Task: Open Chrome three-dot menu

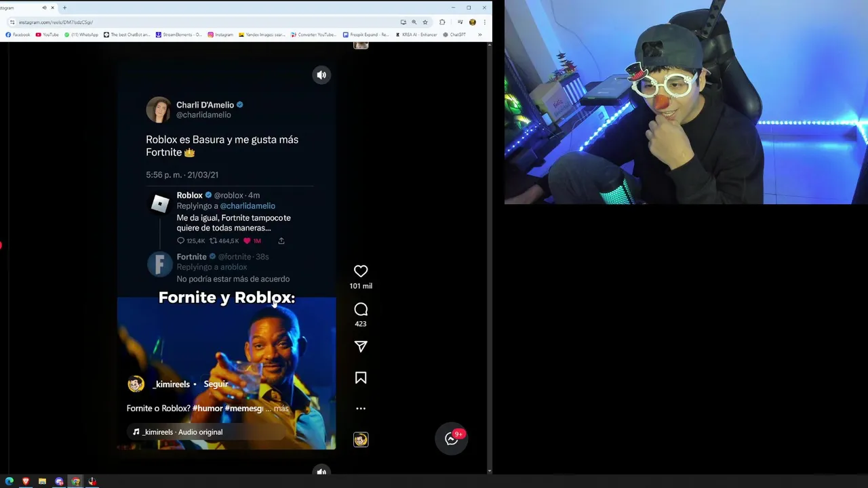Action: 484,22
